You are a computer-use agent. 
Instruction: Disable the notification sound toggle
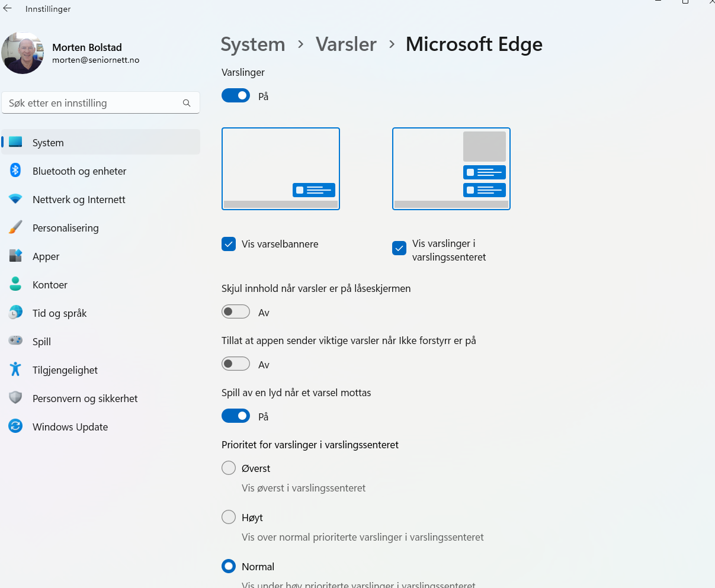(x=236, y=416)
